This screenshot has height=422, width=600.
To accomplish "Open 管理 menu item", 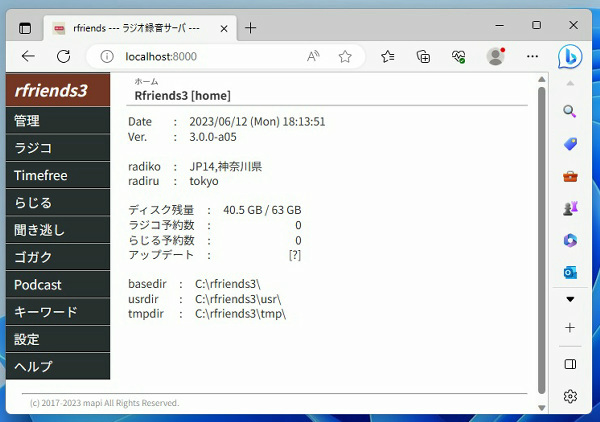I will 58,121.
